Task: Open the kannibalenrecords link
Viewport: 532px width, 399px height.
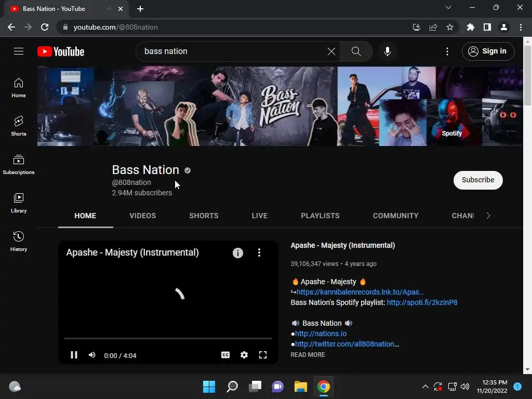Action: (361, 292)
